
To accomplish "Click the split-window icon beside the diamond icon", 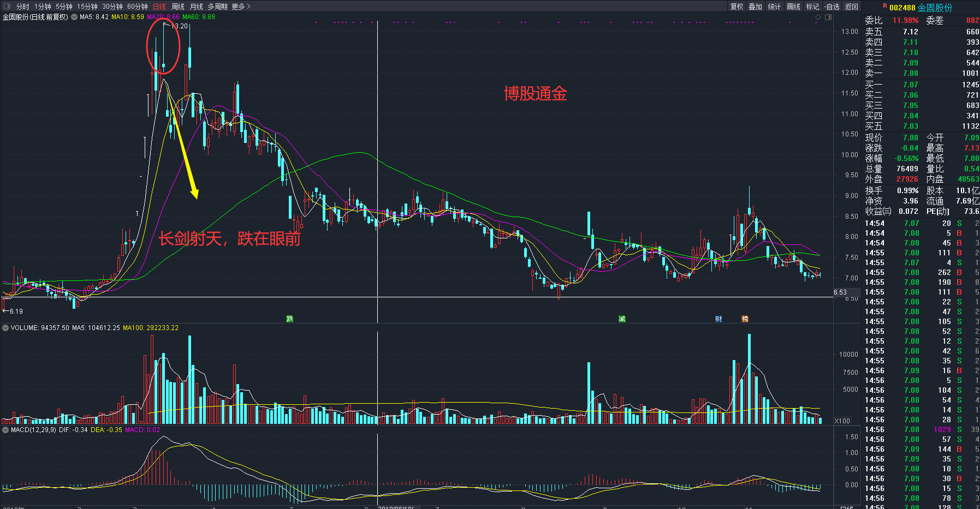I will point(828,17).
